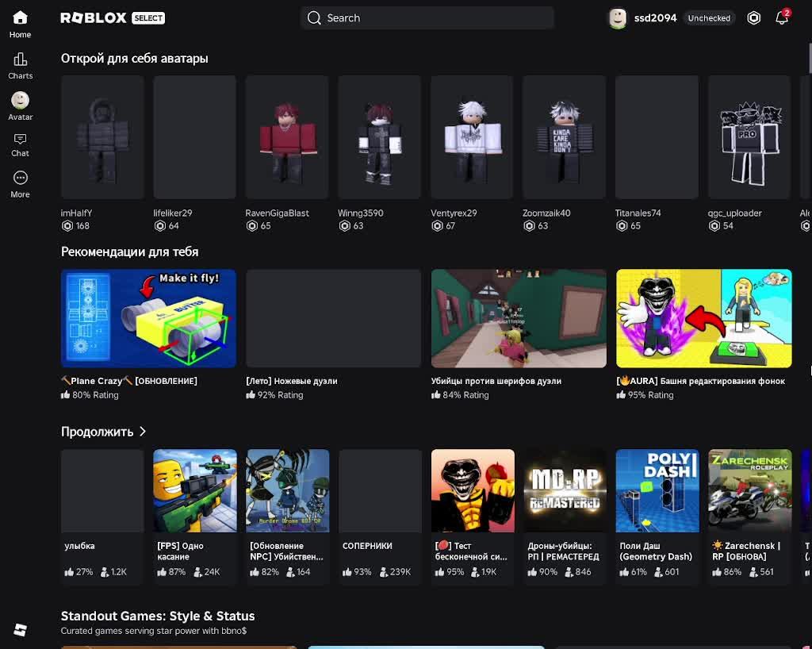Open imHalfY avatar card
This screenshot has height=649, width=812.
click(102, 137)
